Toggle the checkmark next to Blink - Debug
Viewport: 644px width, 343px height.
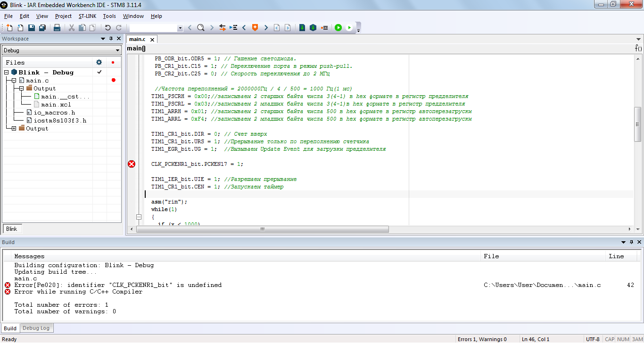pos(99,72)
